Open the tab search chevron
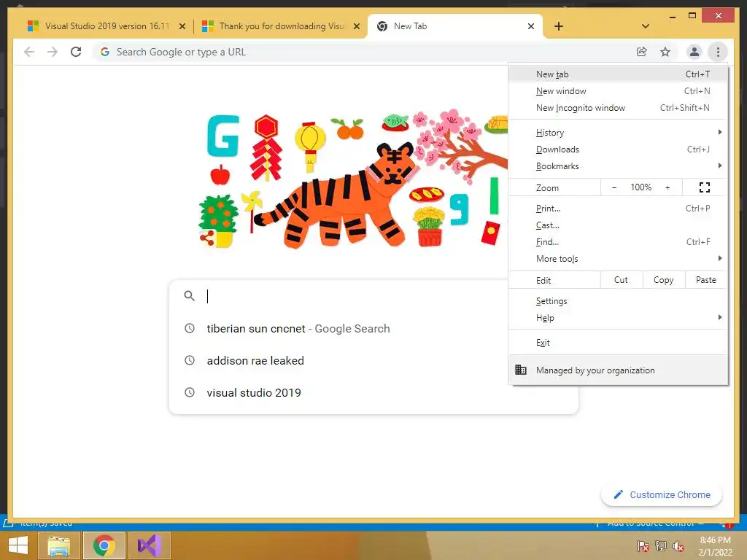The width and height of the screenshot is (747, 560). click(646, 26)
